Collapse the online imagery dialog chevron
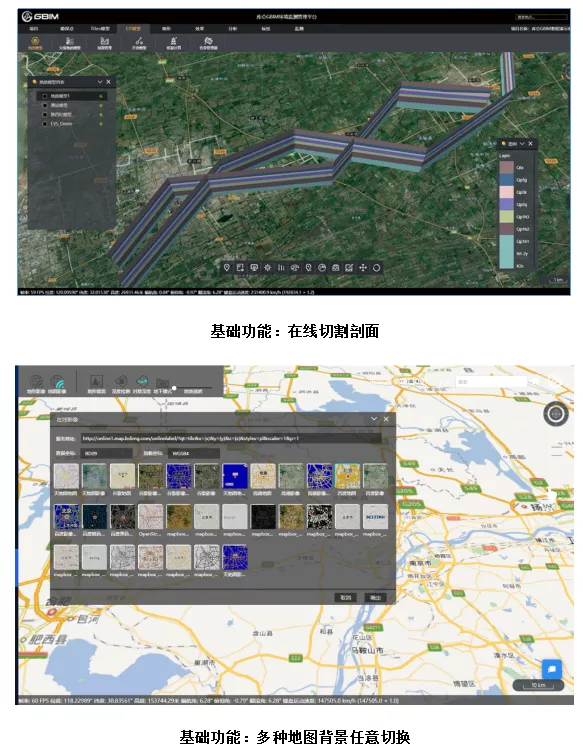The image size is (583, 751). (x=374, y=419)
